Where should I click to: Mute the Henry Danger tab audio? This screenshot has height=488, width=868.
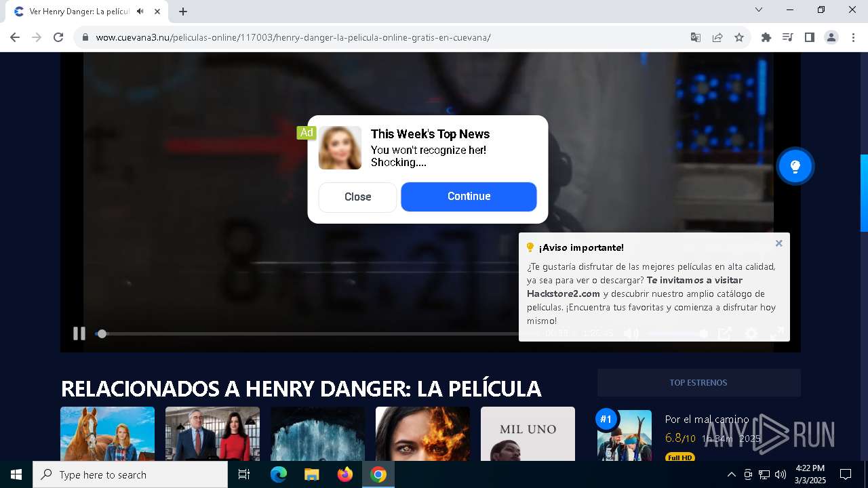140,12
